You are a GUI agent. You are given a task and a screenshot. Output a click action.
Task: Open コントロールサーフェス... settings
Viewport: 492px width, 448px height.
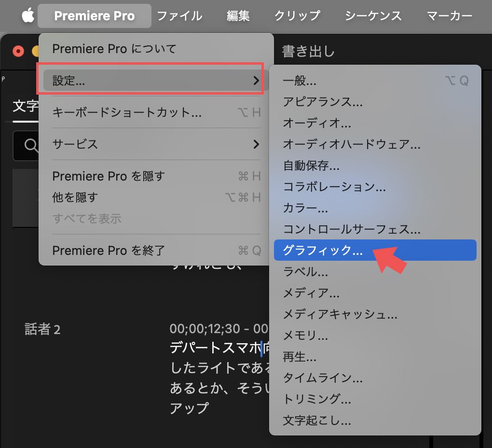(375, 229)
